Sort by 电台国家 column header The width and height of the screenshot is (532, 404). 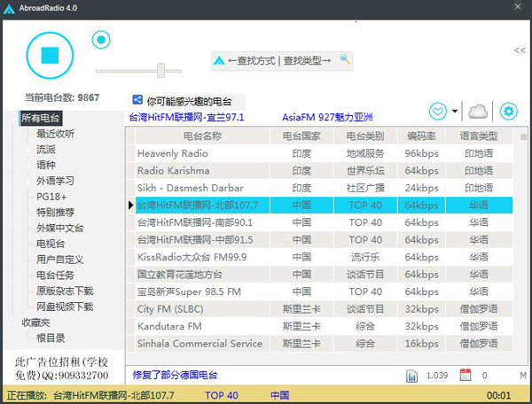(x=301, y=136)
